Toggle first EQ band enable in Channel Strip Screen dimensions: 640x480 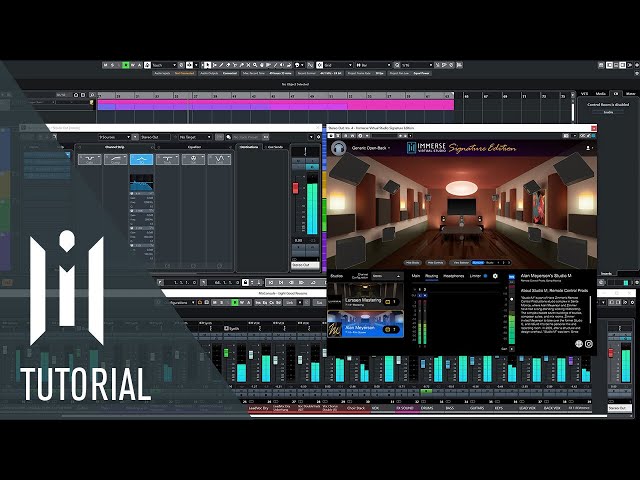(x=131, y=193)
